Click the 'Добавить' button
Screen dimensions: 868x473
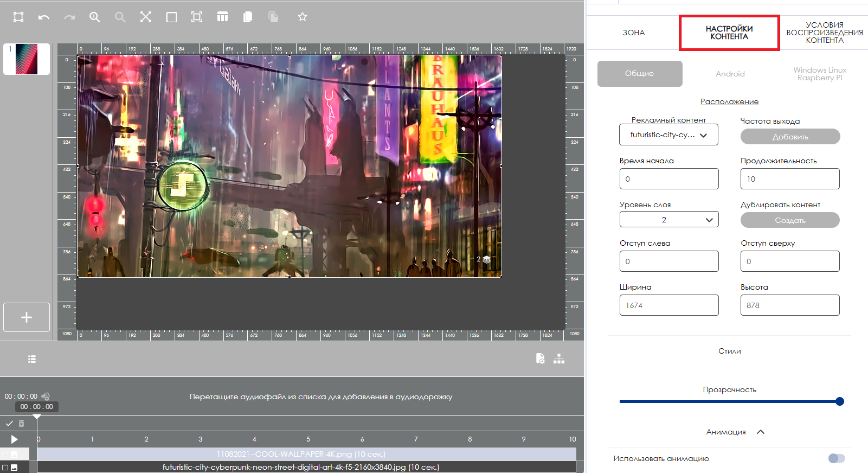[790, 137]
